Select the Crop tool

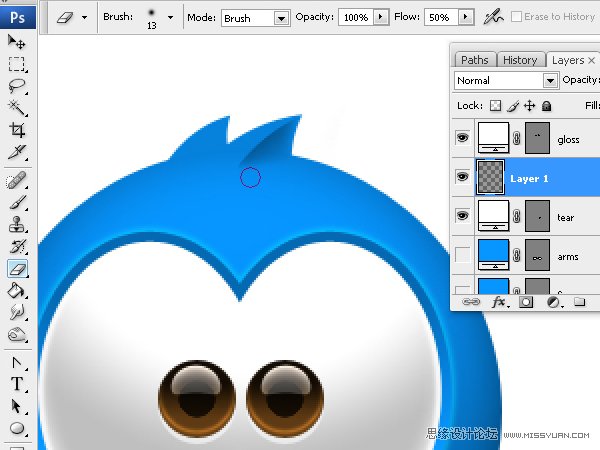16,130
